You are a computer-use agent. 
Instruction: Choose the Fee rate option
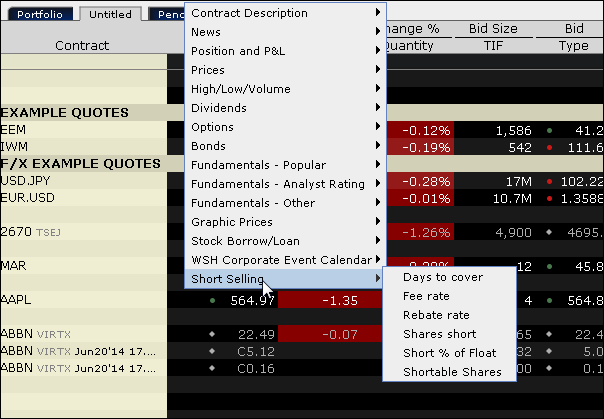coord(426,296)
